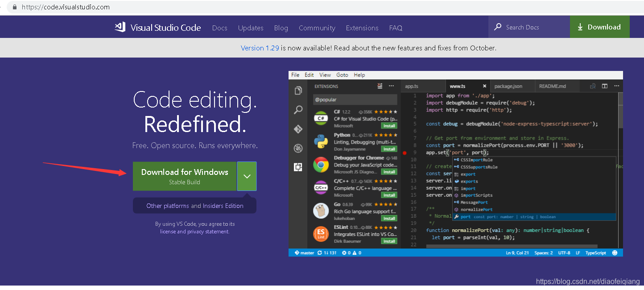Install the Go extension
This screenshot has height=290, width=644.
click(389, 218)
